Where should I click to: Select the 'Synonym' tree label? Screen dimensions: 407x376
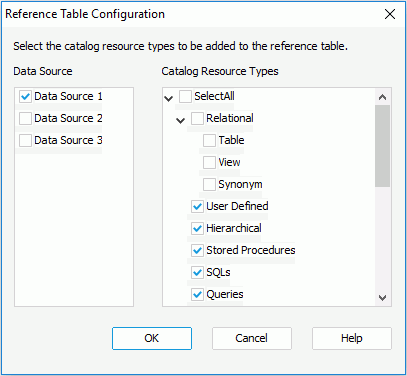(x=240, y=184)
